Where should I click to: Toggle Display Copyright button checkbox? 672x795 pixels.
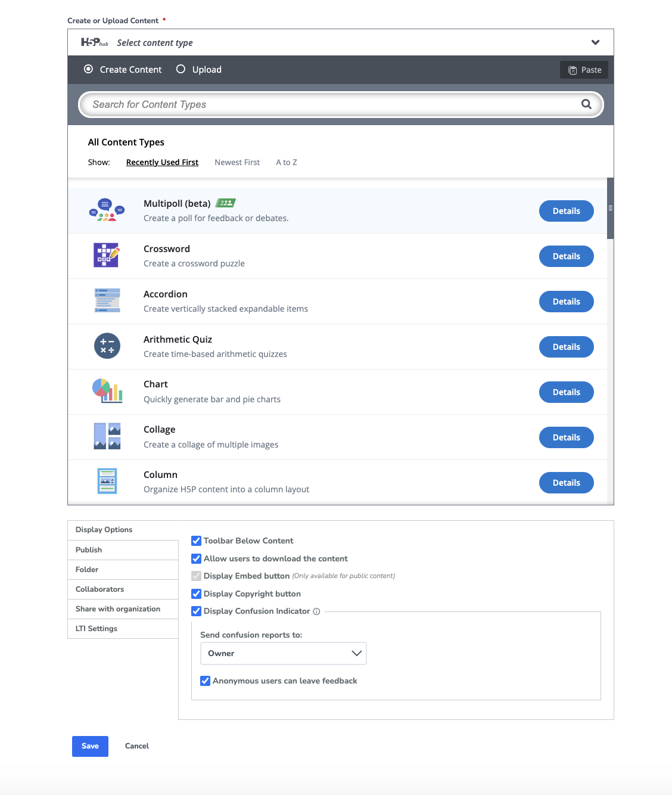coord(196,594)
